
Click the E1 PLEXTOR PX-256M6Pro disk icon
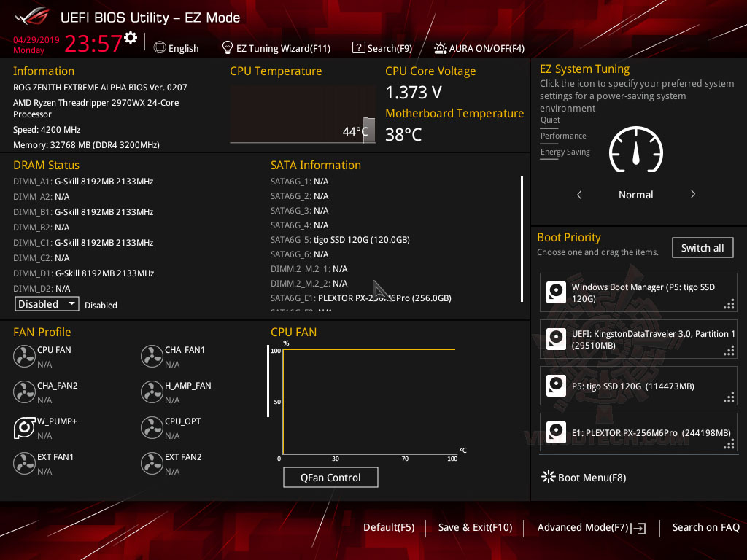(556, 432)
